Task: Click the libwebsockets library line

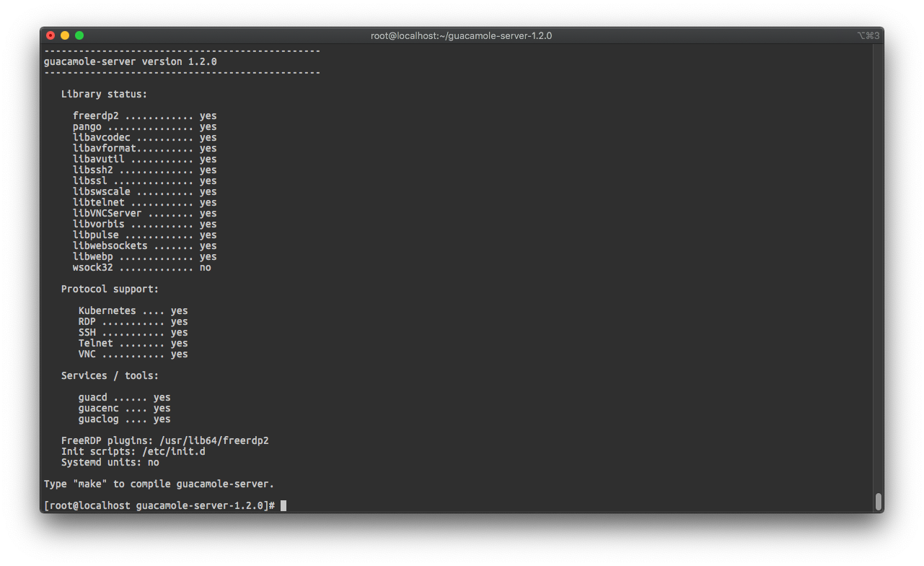Action: (x=144, y=245)
